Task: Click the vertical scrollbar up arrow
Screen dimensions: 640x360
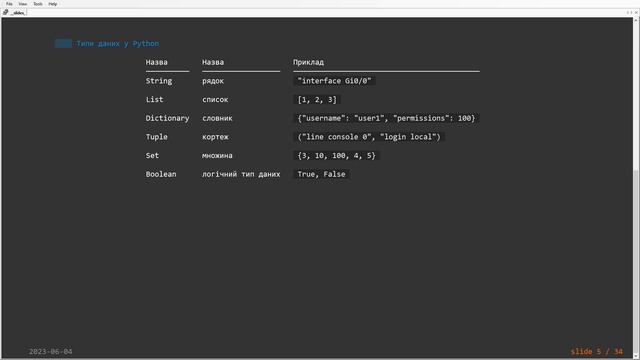Action: click(636, 20)
